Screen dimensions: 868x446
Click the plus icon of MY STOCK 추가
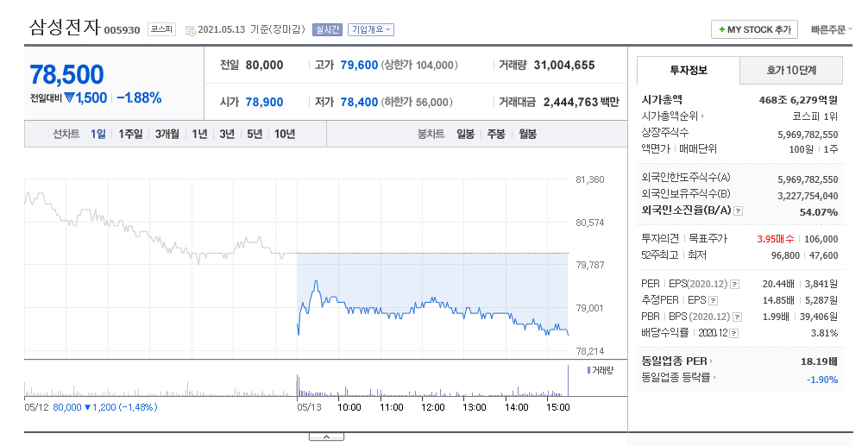[x=722, y=30]
